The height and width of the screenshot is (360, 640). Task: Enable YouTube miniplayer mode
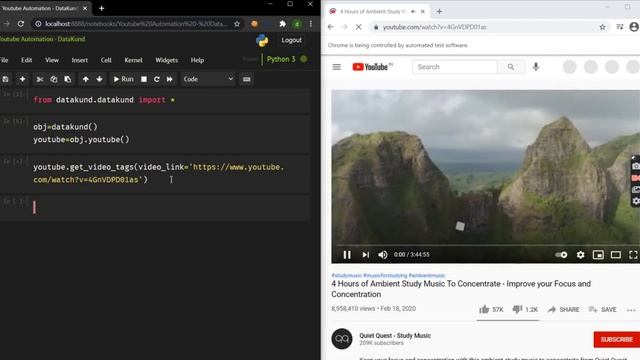click(598, 255)
